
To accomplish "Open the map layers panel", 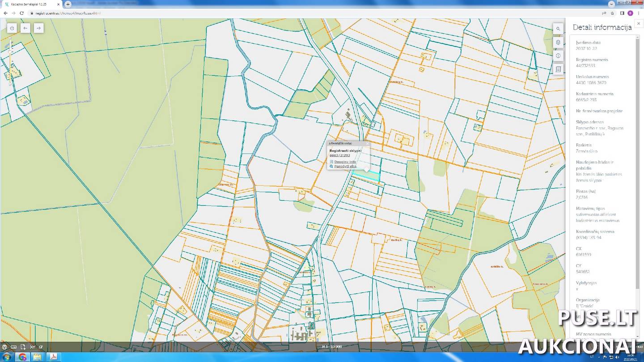I will click(x=558, y=42).
